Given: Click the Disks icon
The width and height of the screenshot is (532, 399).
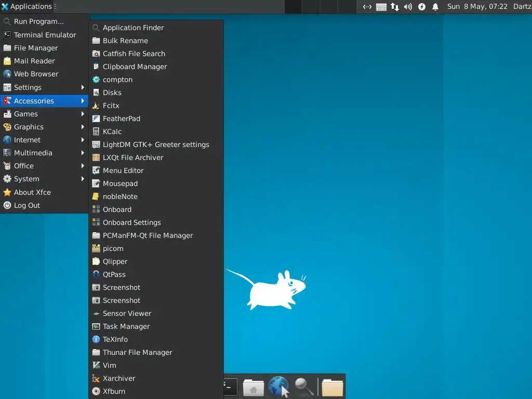Looking at the screenshot, I should pos(96,92).
